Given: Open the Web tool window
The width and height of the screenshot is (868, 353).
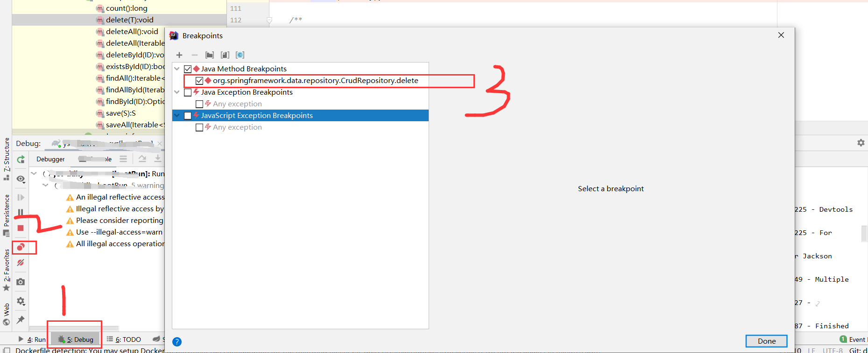Looking at the screenshot, I should pyautogui.click(x=7, y=314).
